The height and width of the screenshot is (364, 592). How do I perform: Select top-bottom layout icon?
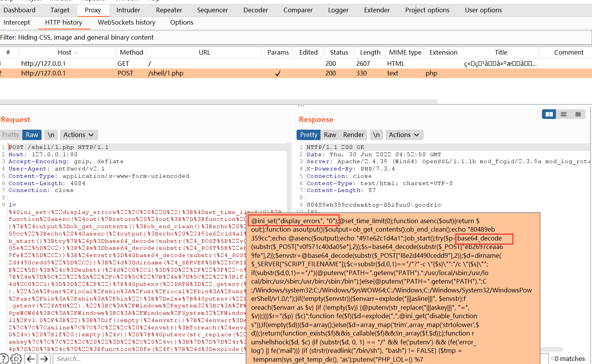[563, 114]
